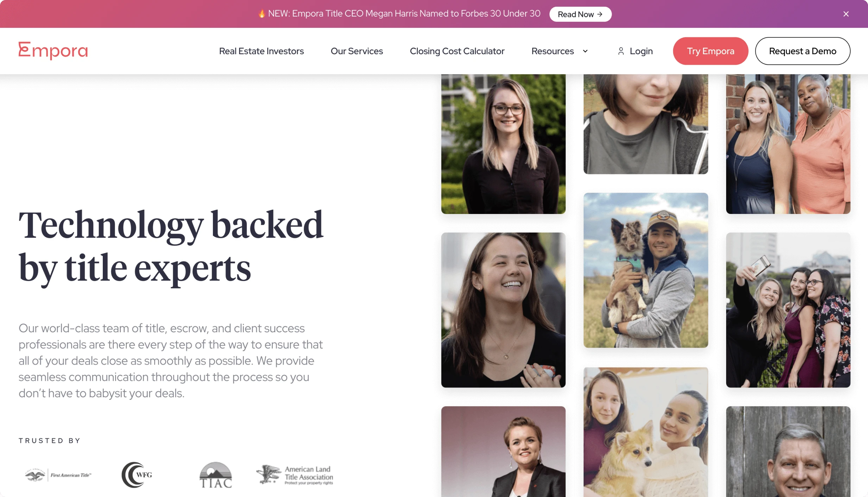The image size is (868, 497).
Task: Click Request a Demo
Action: tap(803, 51)
